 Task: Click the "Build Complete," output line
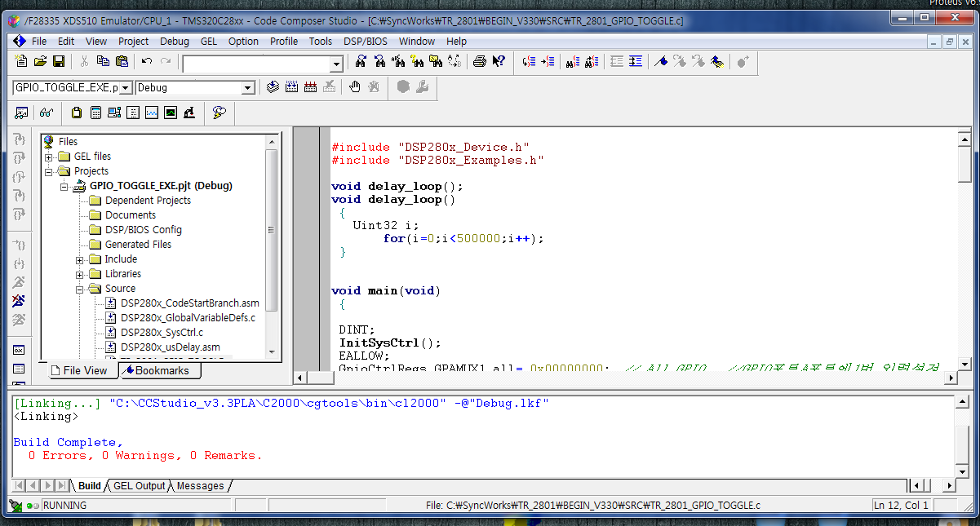click(x=68, y=442)
